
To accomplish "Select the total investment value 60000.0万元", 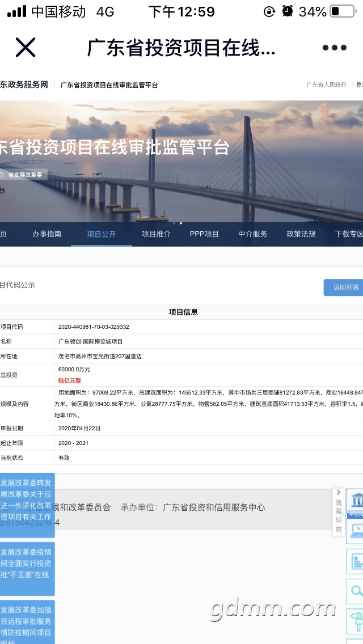I will click(x=74, y=369).
